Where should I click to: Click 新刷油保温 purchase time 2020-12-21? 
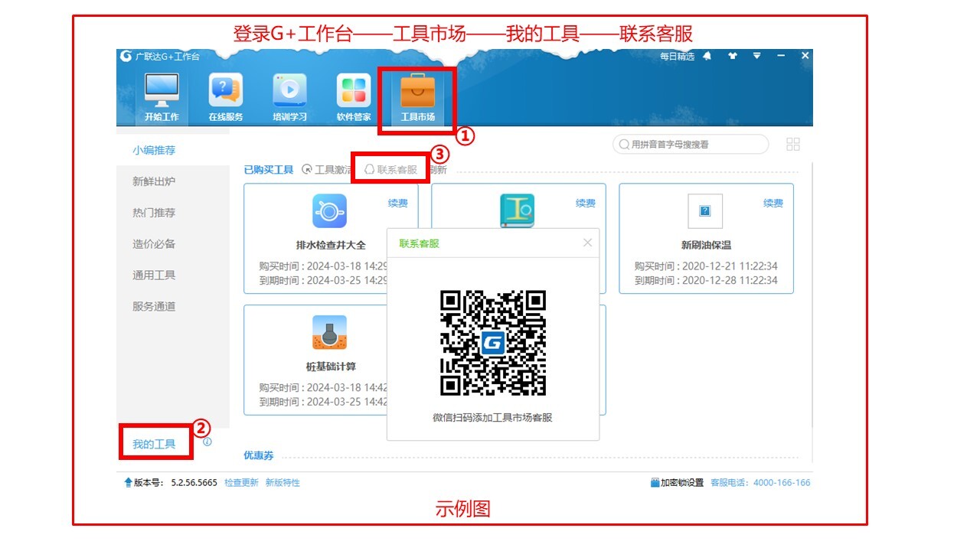[706, 266]
